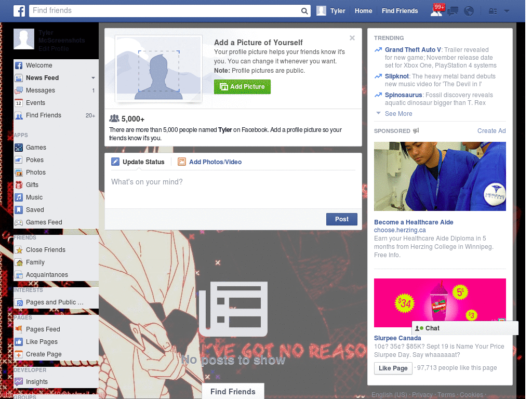Click the Pages Feed icon
This screenshot has width=532, height=399.
19,329
